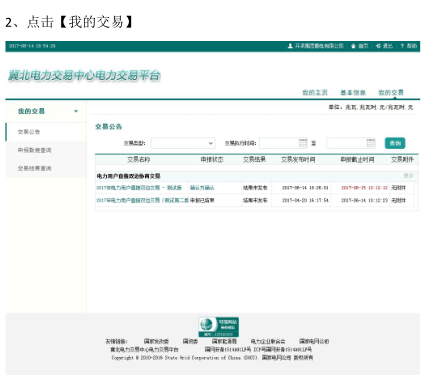Click the logout icon in the top bar
The height and width of the screenshot is (389, 422).
(x=378, y=46)
